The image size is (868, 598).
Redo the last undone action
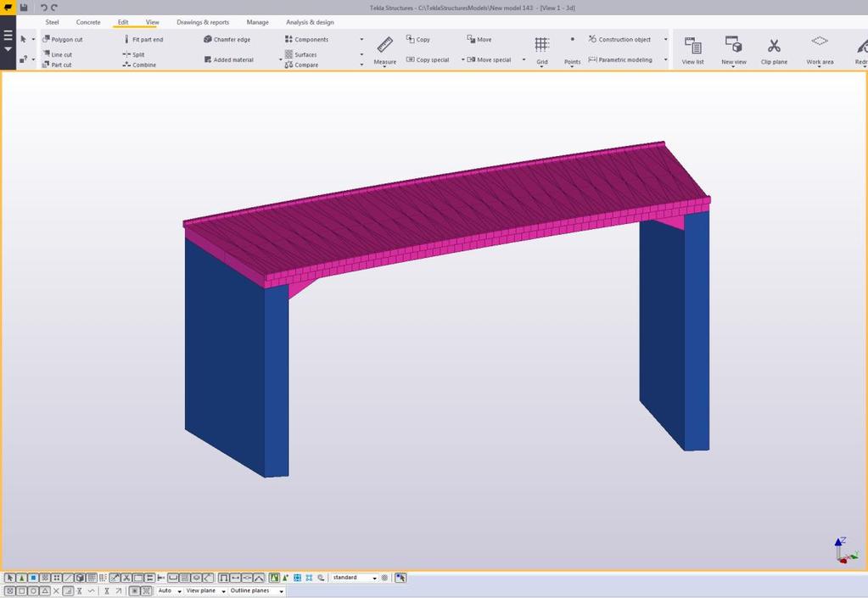[53, 7]
